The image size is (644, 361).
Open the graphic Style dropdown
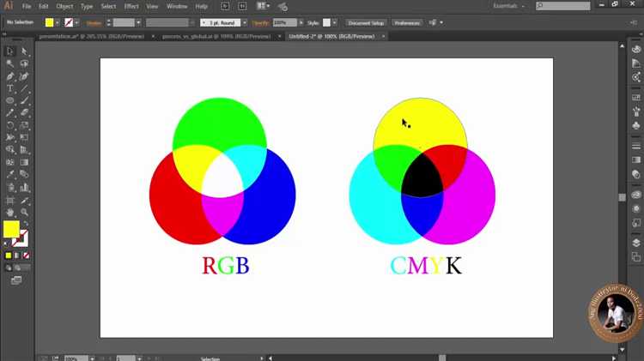pyautogui.click(x=335, y=23)
